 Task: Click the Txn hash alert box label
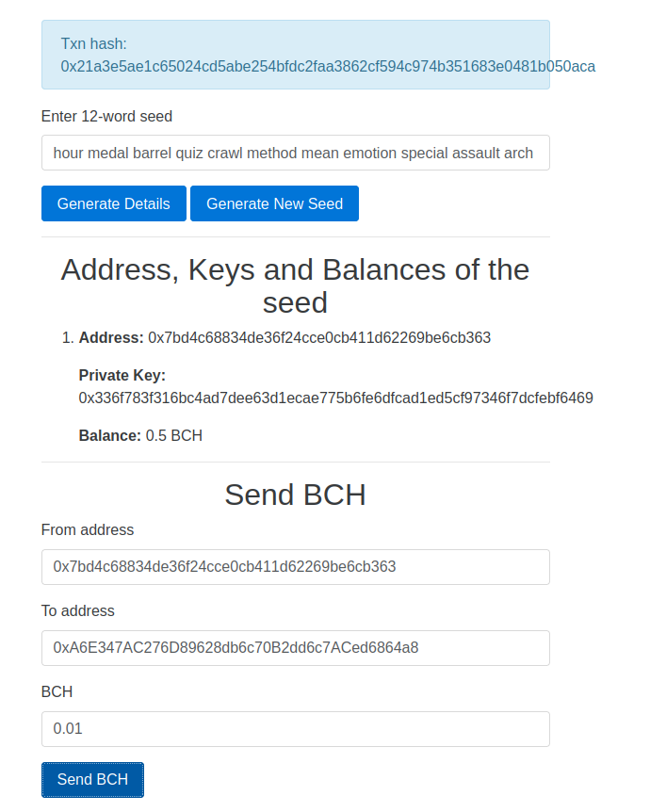click(x=94, y=43)
